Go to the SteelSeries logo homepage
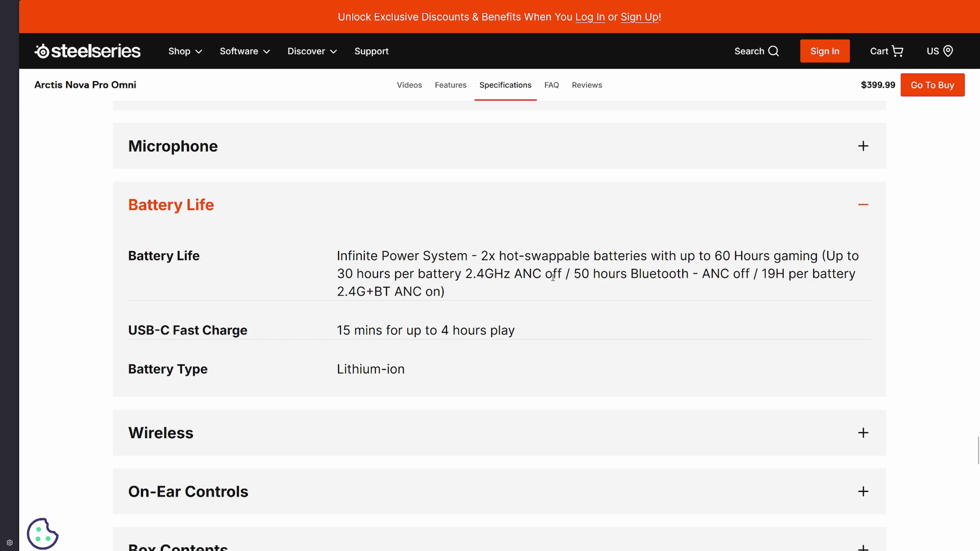This screenshot has height=551, width=980. (x=87, y=51)
